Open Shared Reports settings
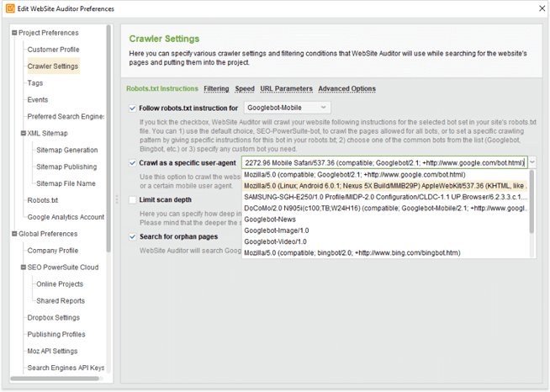This screenshot has height=392, width=550. [61, 301]
